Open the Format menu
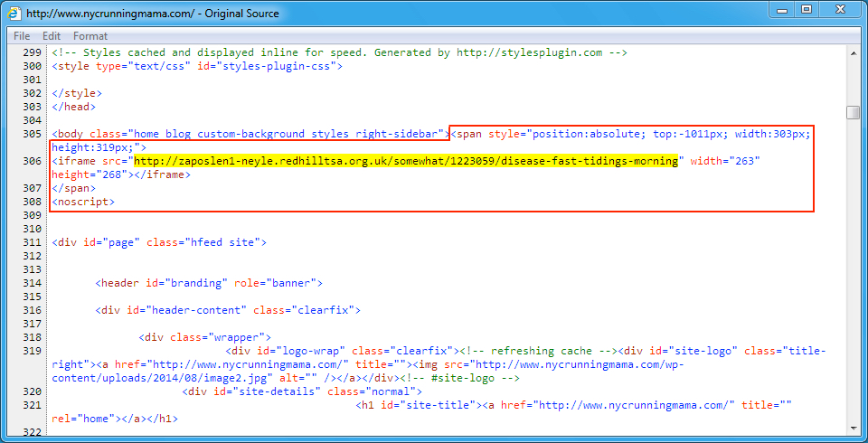This screenshot has width=868, height=443. (90, 36)
